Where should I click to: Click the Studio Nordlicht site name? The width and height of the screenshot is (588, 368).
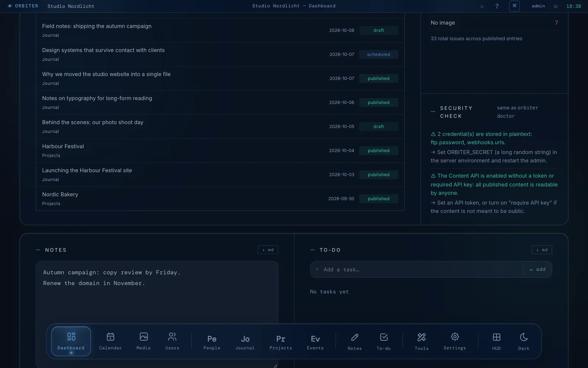point(71,6)
